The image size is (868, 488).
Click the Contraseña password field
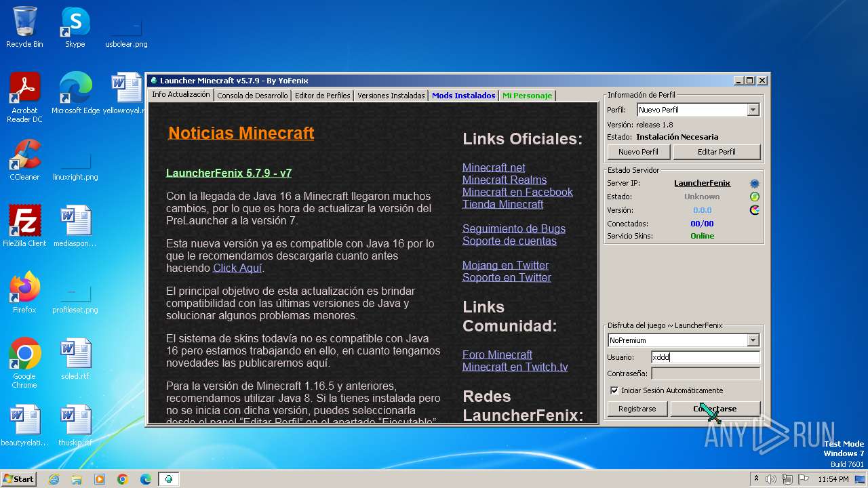tap(705, 373)
